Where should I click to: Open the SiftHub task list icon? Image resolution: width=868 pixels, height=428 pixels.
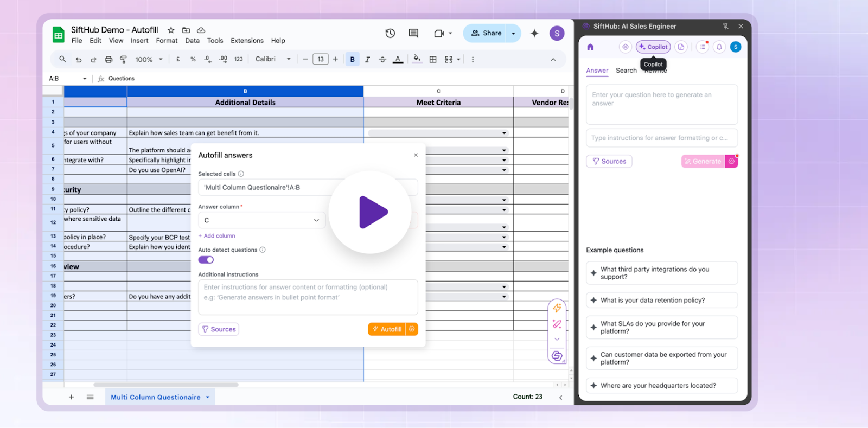tap(703, 47)
